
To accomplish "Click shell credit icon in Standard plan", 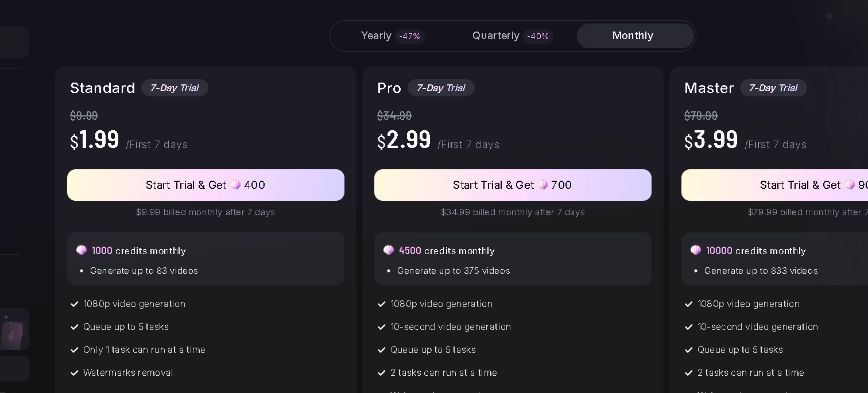I will 82,250.
